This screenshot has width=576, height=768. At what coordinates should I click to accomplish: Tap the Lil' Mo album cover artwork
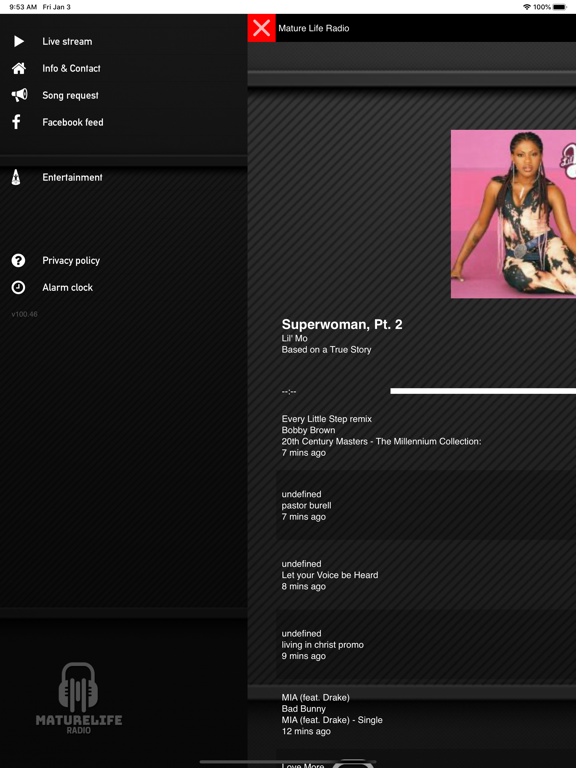513,214
